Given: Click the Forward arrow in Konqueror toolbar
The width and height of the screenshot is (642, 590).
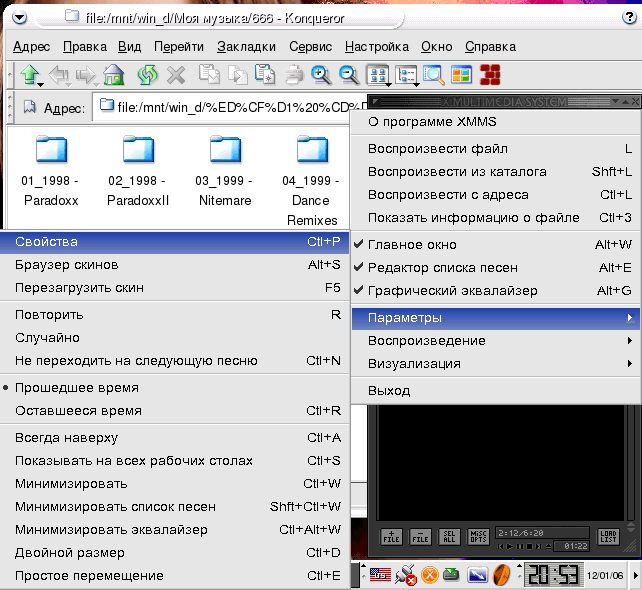Looking at the screenshot, I should point(86,75).
